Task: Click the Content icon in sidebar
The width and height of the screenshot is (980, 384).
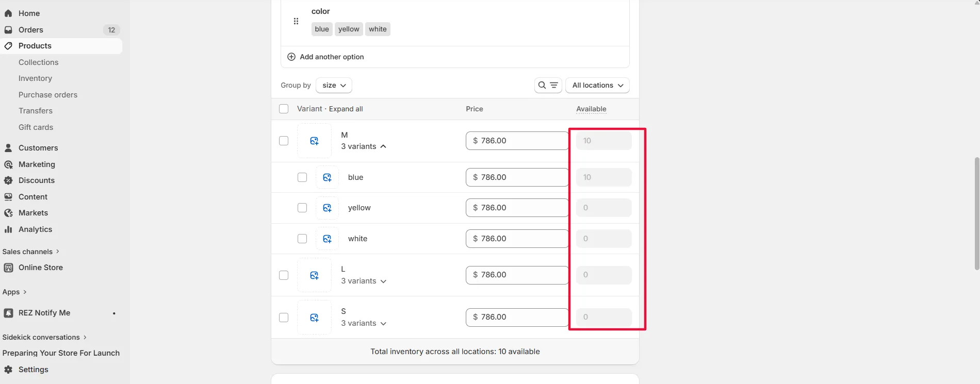Action: coord(8,197)
